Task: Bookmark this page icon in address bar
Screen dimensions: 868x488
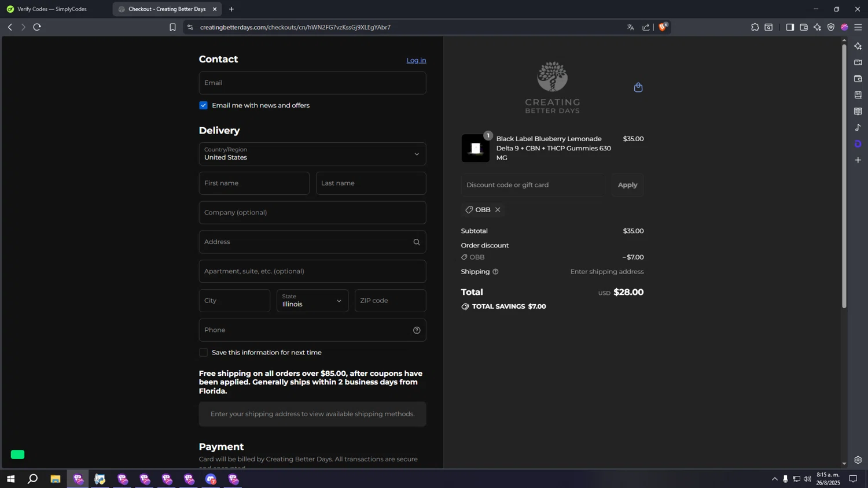Action: pyautogui.click(x=172, y=27)
